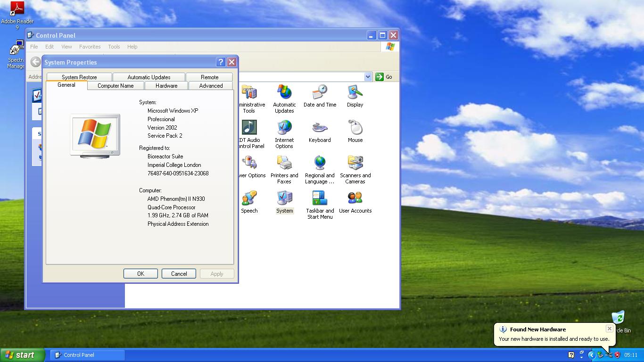Open the Mouse control panel icon
This screenshot has height=362, width=644.
355,132
